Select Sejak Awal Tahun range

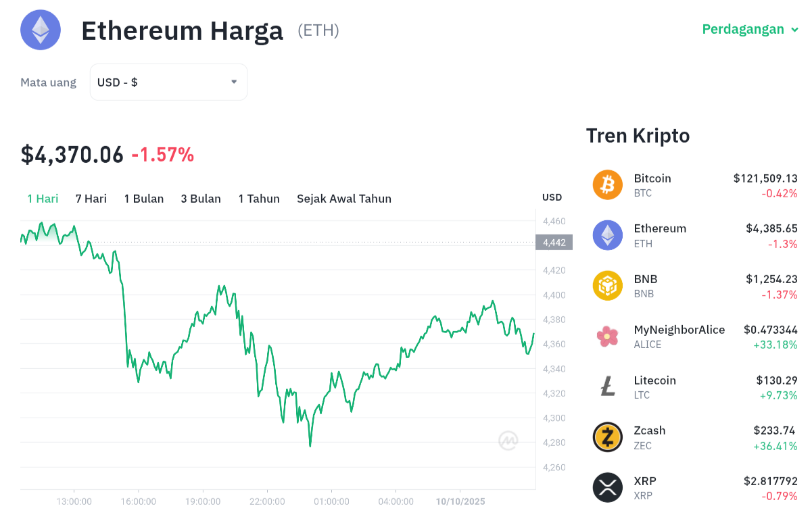344,199
